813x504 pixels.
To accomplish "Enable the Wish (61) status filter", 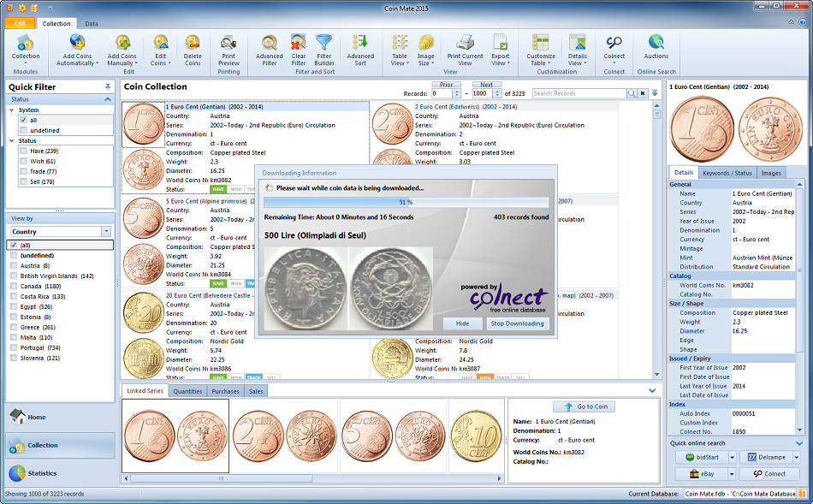I will 23,161.
